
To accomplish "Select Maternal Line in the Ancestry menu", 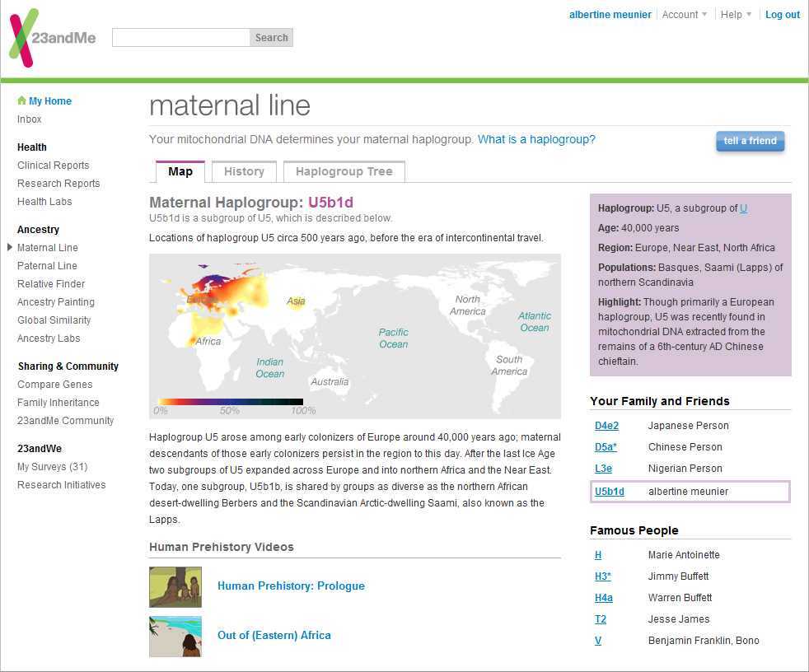I will coord(48,248).
